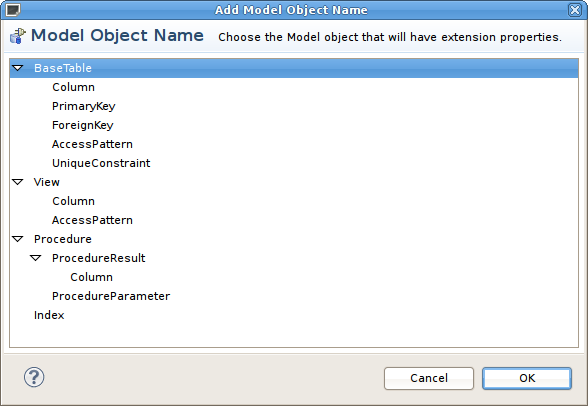
Task: Open the help icon at bottom left
Action: coord(34,377)
